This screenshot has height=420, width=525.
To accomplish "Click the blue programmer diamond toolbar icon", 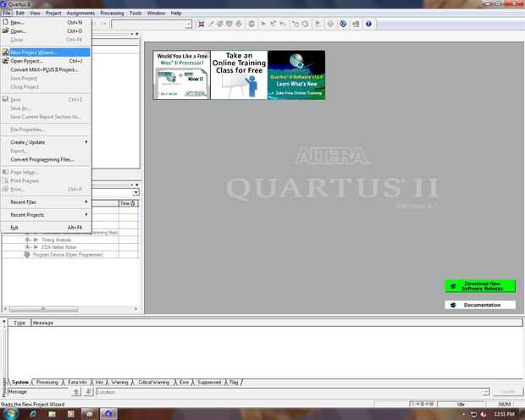I will [343, 24].
